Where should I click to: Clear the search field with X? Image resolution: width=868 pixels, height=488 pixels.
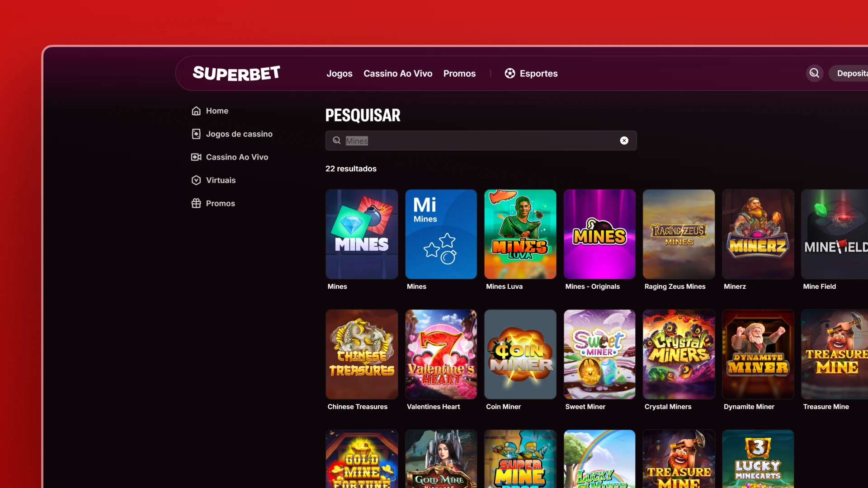(x=624, y=141)
